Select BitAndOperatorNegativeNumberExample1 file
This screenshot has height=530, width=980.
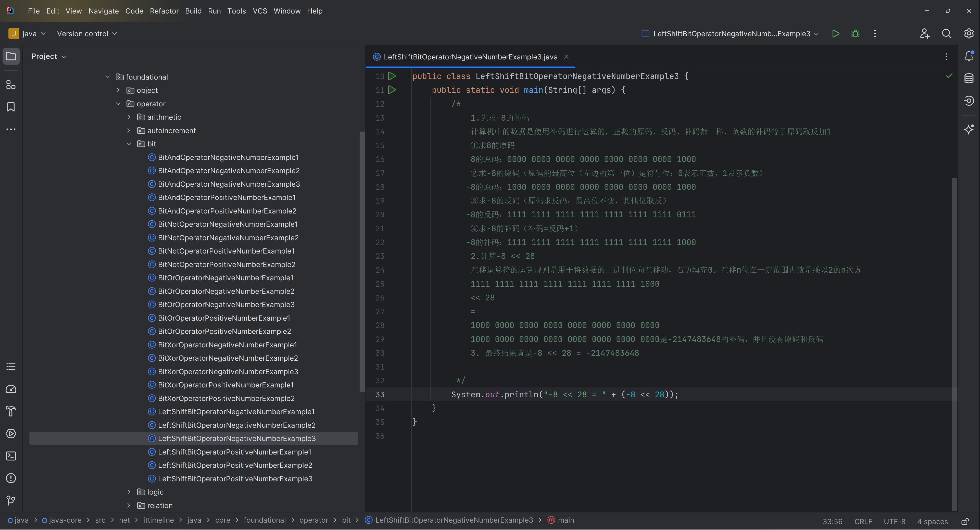(x=228, y=157)
